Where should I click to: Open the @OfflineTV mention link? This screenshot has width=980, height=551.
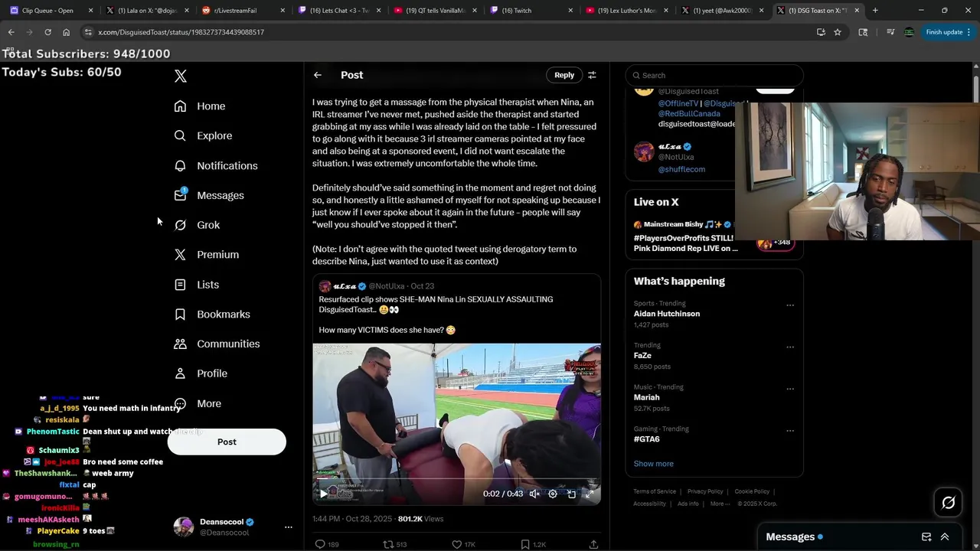click(x=678, y=103)
